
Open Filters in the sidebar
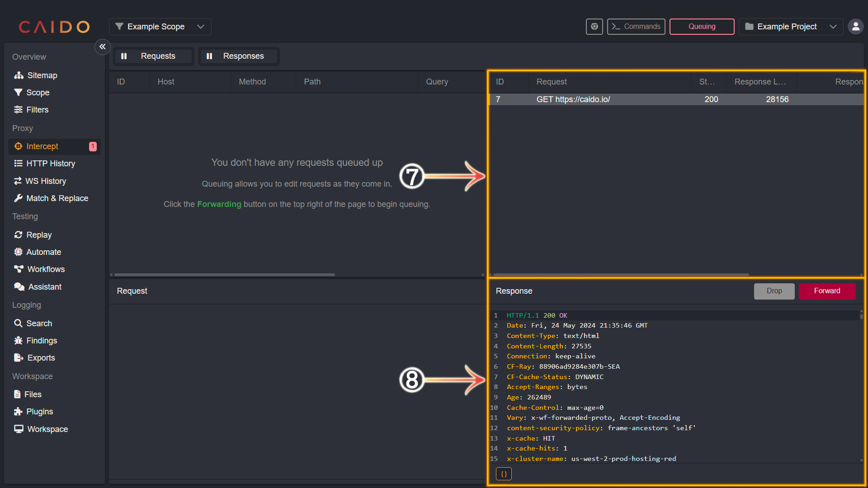click(x=54, y=110)
